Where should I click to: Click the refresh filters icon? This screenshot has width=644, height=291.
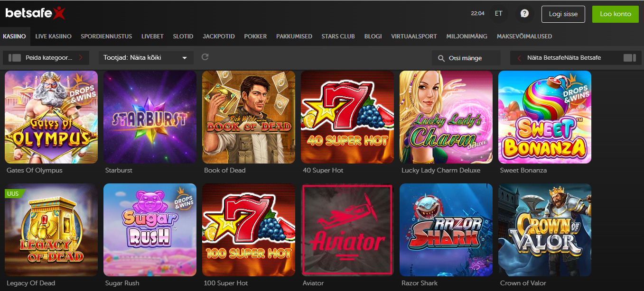pyautogui.click(x=205, y=57)
